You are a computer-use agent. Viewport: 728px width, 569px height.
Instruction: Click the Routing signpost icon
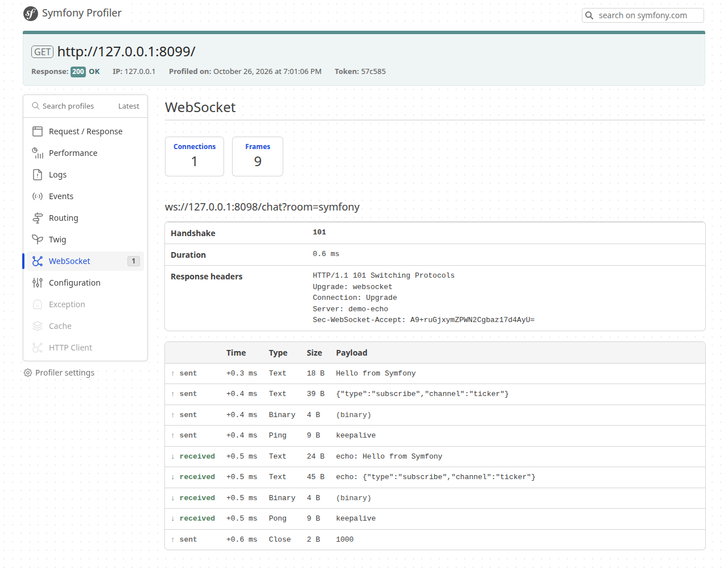[x=38, y=218]
